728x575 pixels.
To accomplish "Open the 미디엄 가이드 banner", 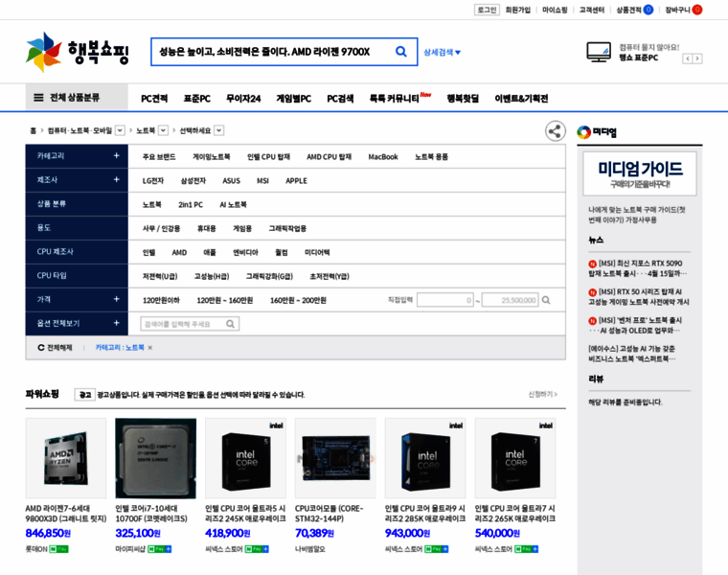I will tap(640, 173).
